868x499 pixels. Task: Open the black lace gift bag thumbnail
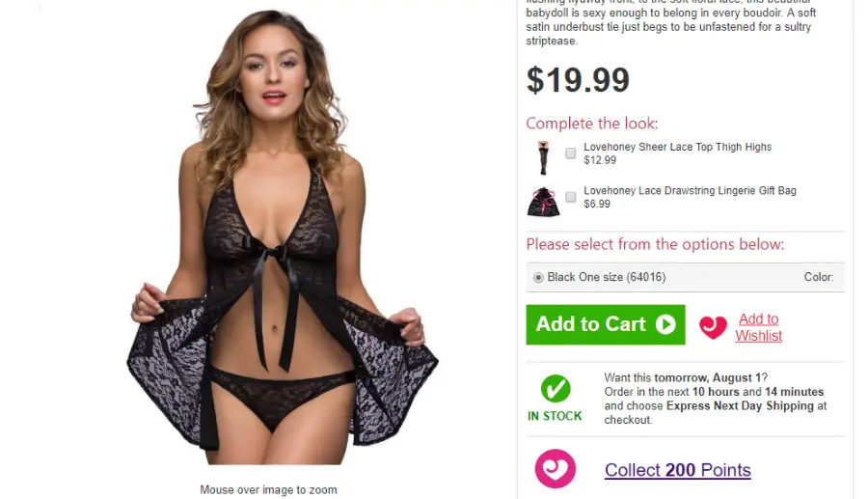(x=543, y=202)
